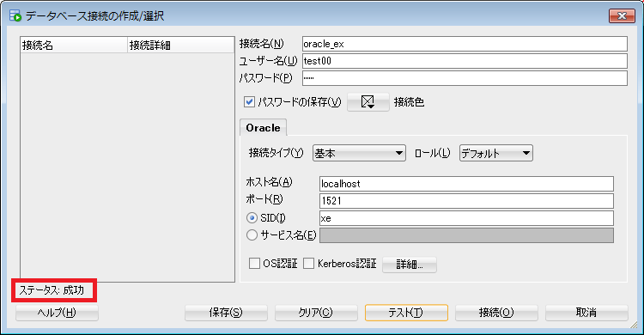Click the クリア button

click(x=316, y=313)
